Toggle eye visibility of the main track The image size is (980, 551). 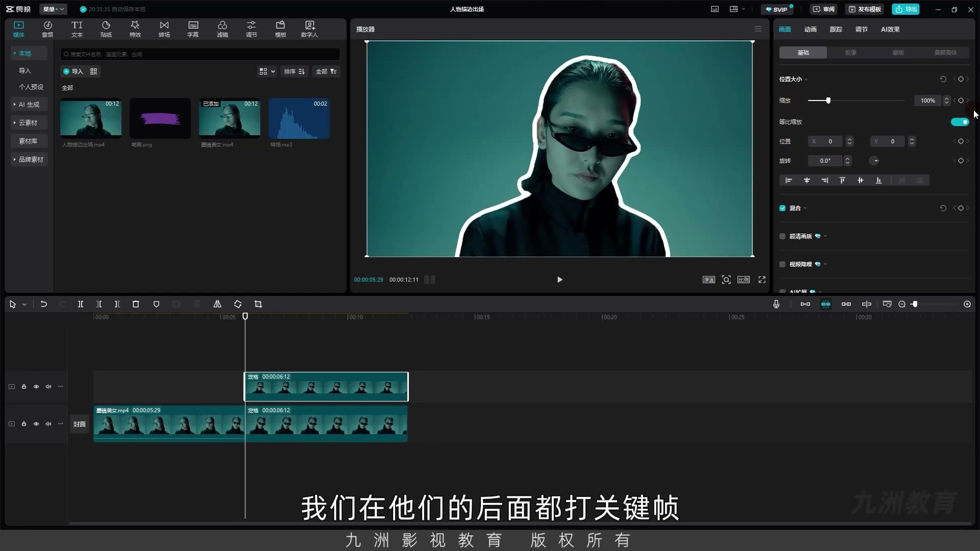[x=36, y=424]
